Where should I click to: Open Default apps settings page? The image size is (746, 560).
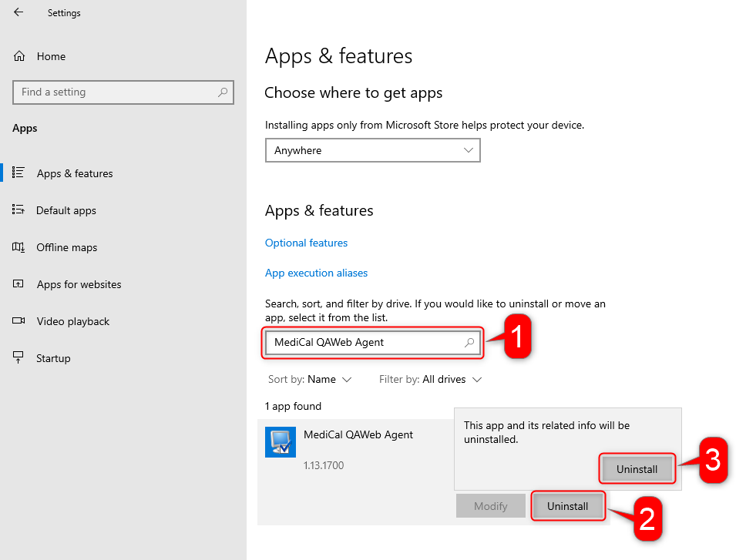coord(66,210)
